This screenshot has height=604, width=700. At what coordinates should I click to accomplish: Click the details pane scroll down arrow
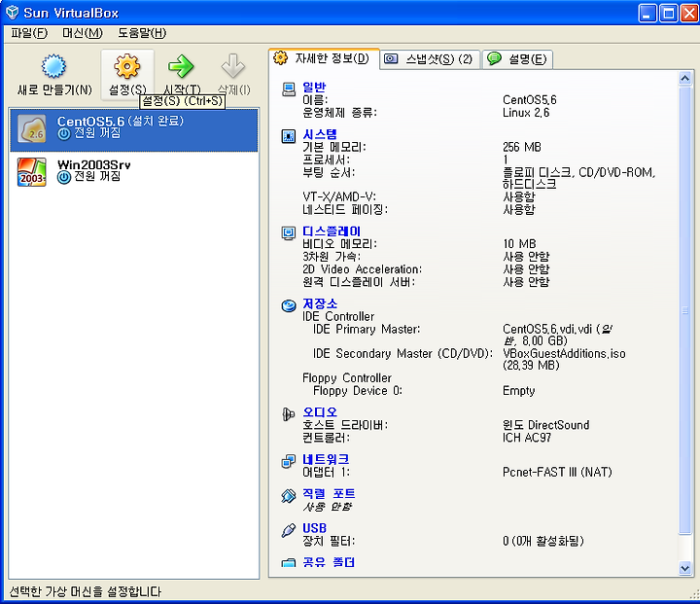point(684,568)
